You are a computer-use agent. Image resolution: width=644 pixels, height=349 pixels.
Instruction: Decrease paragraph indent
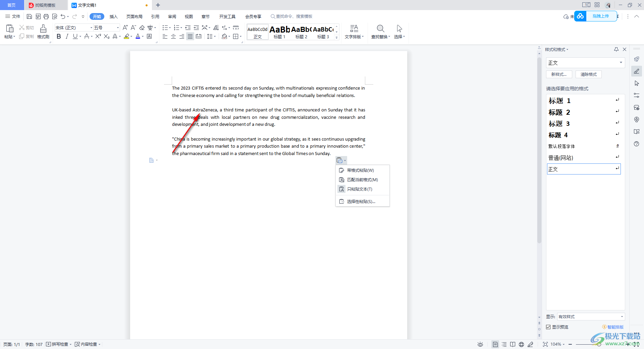188,28
